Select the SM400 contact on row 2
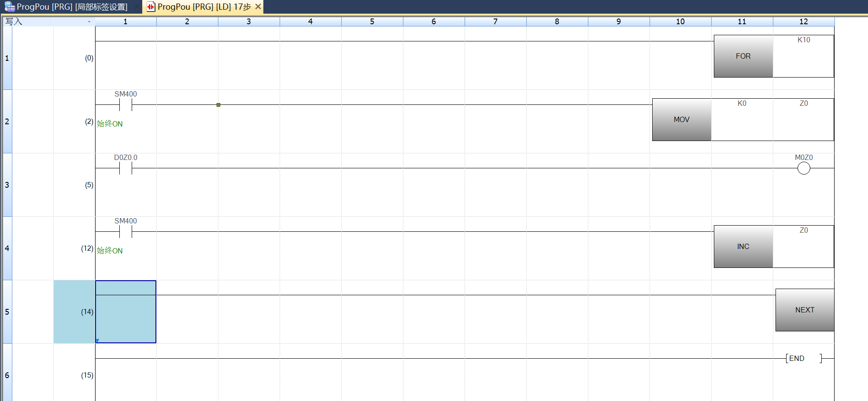Viewport: 868px width, 401px height. point(126,105)
